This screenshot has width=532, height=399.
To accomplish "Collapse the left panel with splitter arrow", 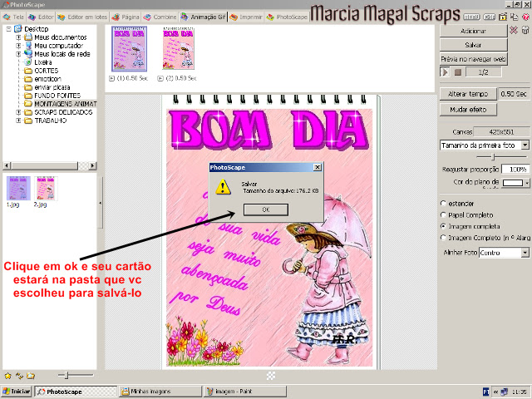I will 100,203.
